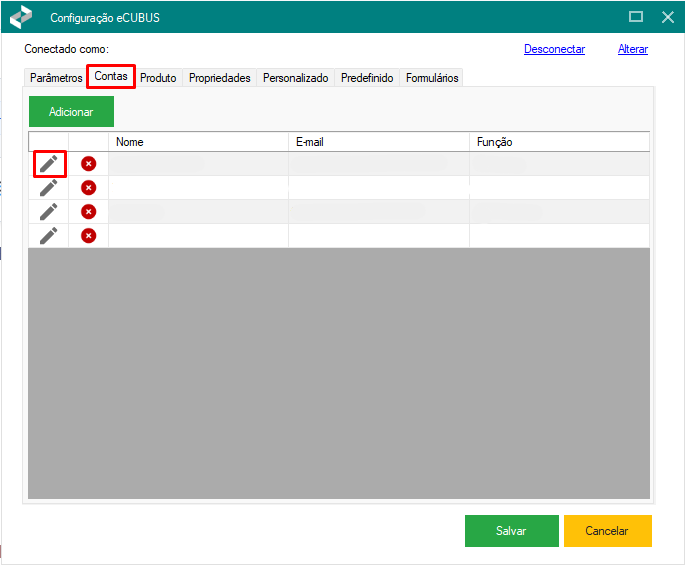The height and width of the screenshot is (565, 685).
Task: Delete the fourth account with red X
Action: (x=88, y=235)
